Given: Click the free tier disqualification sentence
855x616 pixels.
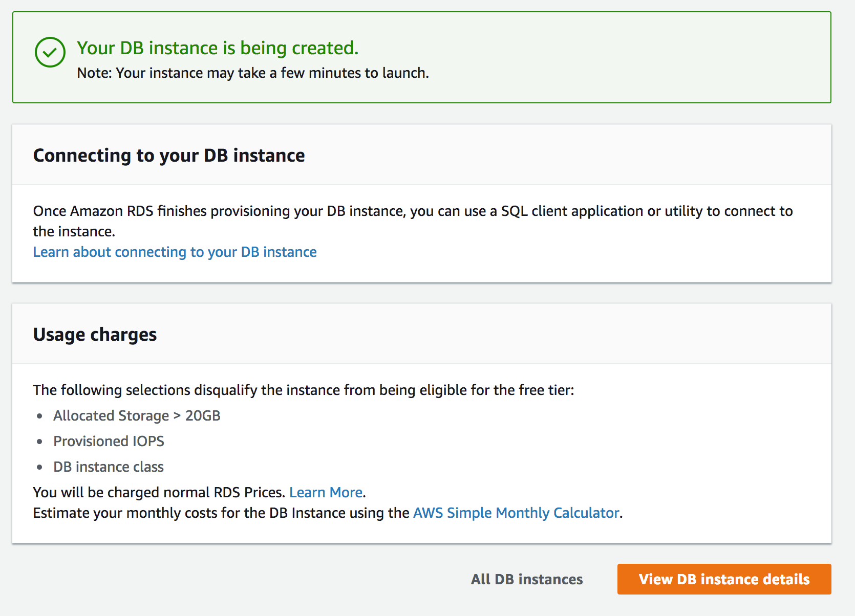Looking at the screenshot, I should pyautogui.click(x=303, y=390).
